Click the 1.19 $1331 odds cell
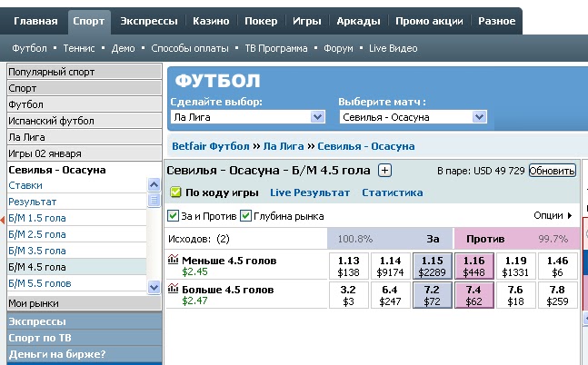The height and width of the screenshot is (365, 588). click(x=515, y=266)
